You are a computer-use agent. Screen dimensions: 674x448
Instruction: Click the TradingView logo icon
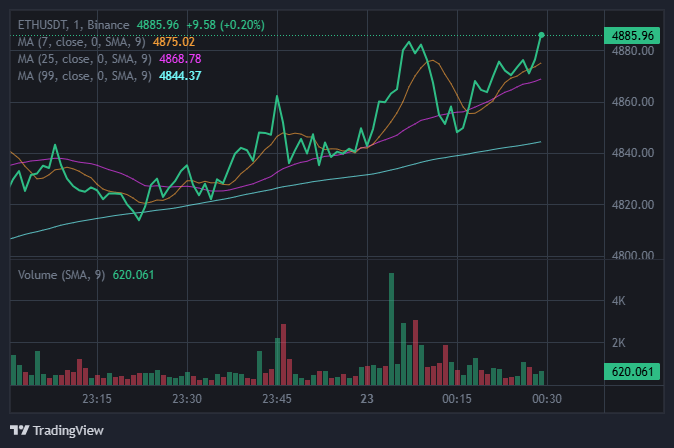19,431
